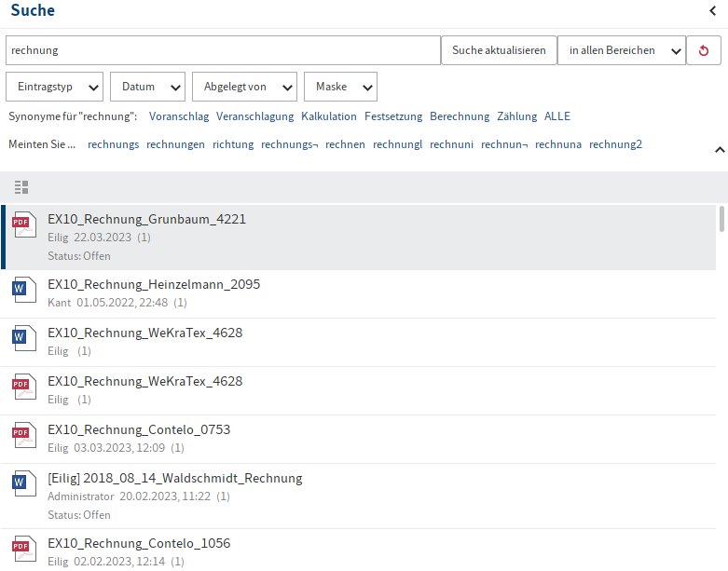Select synonym Berechnung
The image size is (728, 571).
(x=460, y=116)
